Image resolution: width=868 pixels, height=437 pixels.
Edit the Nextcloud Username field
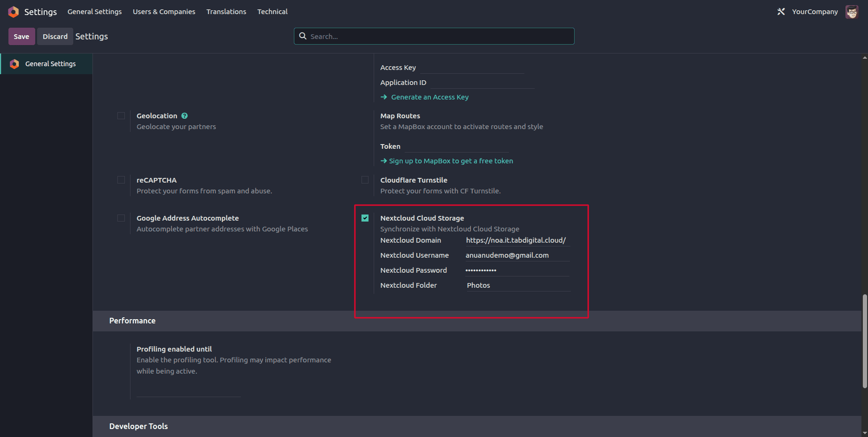click(x=518, y=255)
